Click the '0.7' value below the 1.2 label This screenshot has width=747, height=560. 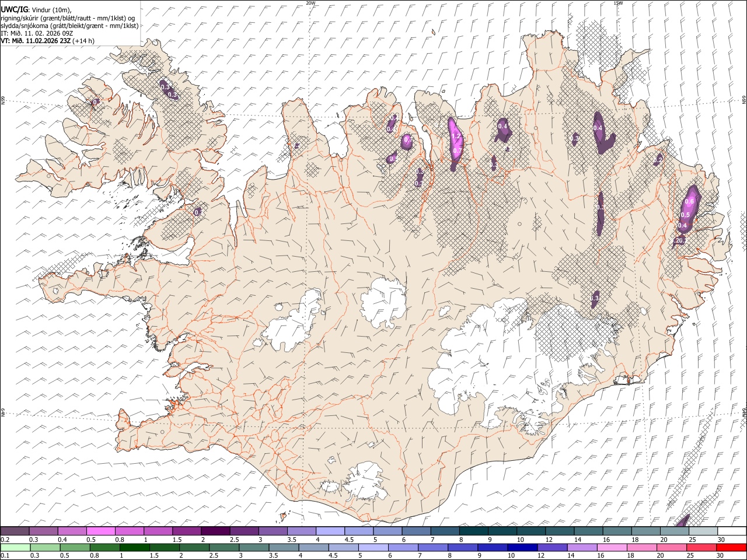(x=458, y=150)
